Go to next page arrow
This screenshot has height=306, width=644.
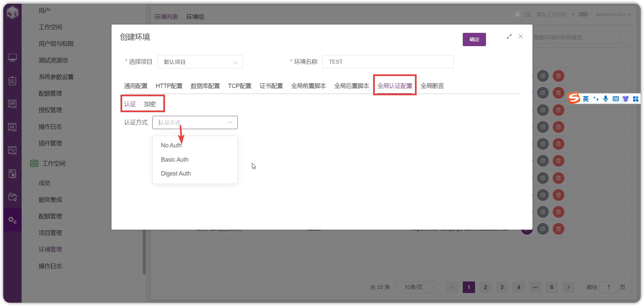pyautogui.click(x=568, y=287)
